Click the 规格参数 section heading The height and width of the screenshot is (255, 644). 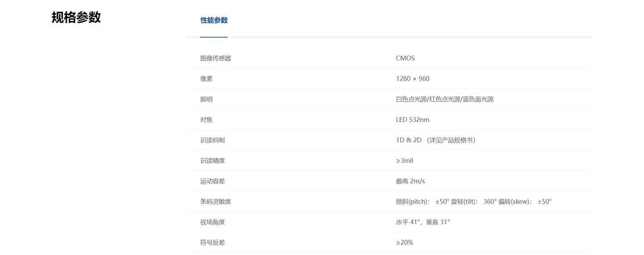(x=76, y=17)
